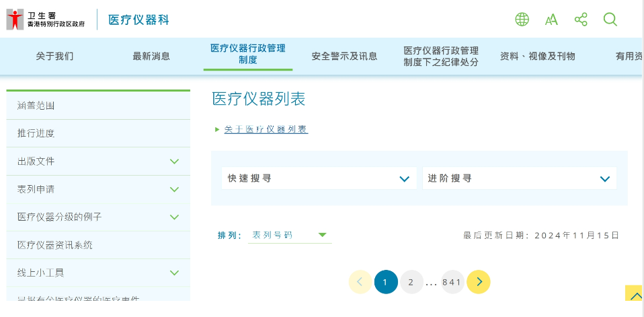The height and width of the screenshot is (317, 644).
Task: Click the share icon in header
Action: (581, 20)
